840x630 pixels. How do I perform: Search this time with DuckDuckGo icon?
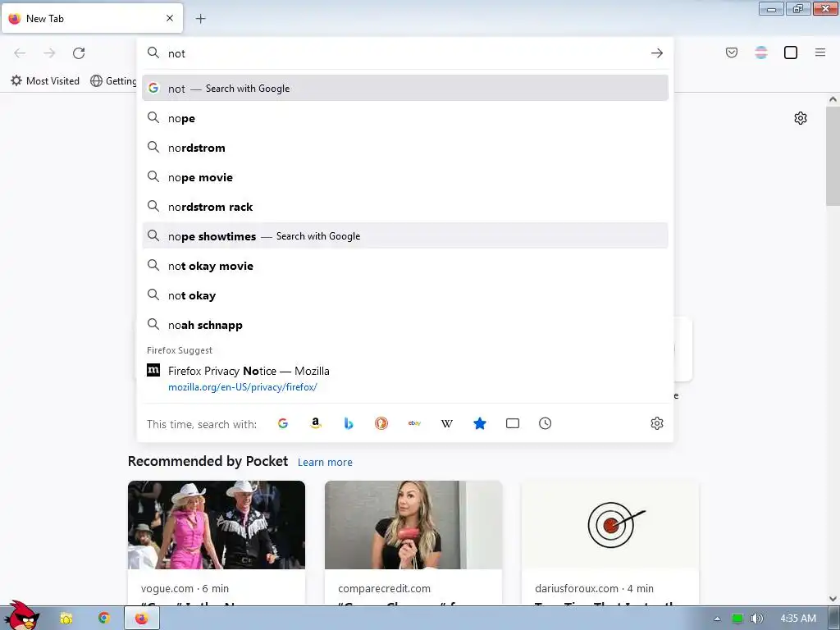click(x=381, y=424)
